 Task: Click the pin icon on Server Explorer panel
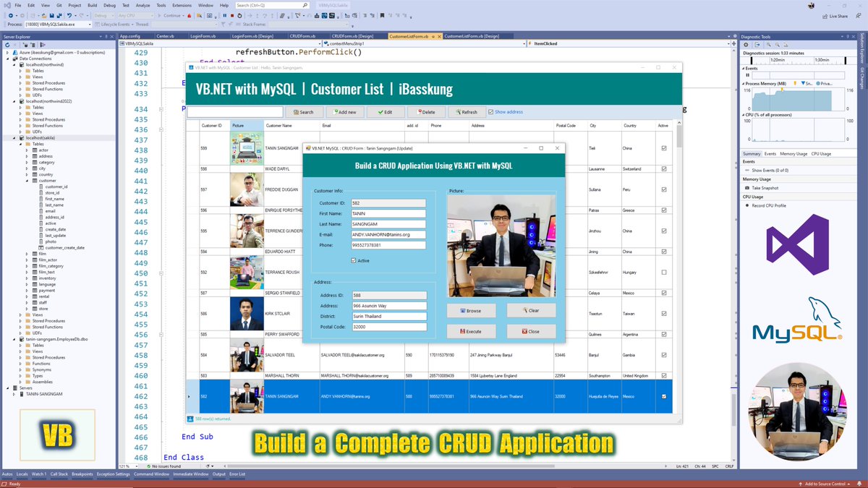coord(106,36)
